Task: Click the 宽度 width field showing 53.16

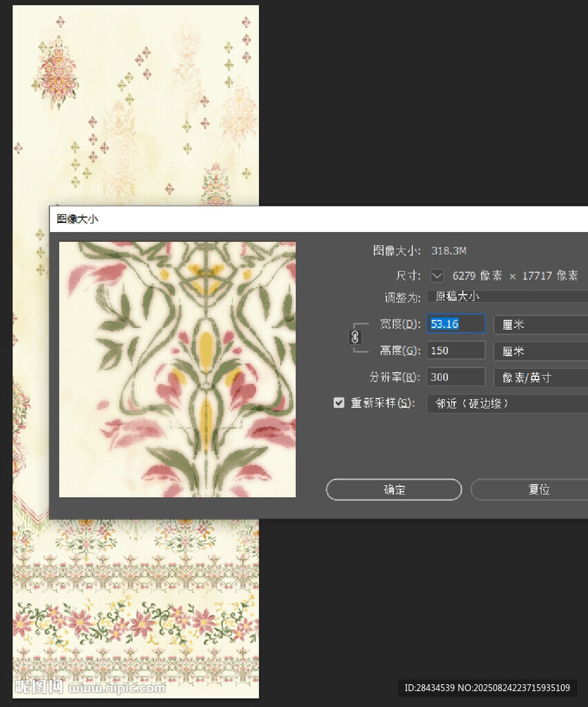Action: pos(456,324)
